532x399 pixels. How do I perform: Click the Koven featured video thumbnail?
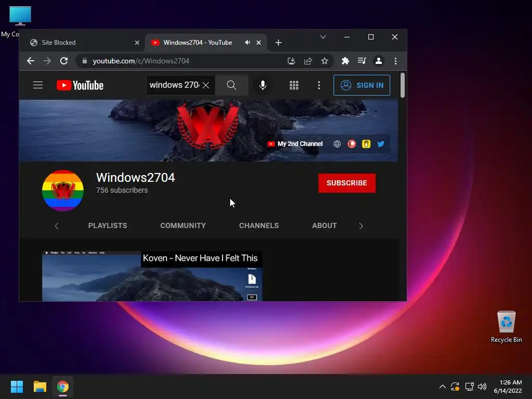152,276
